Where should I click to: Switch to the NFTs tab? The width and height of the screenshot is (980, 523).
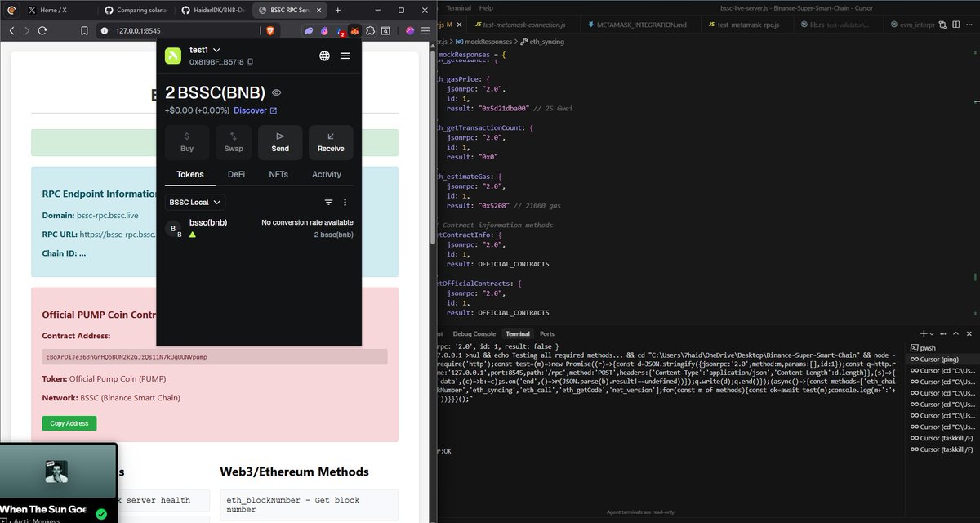click(278, 174)
